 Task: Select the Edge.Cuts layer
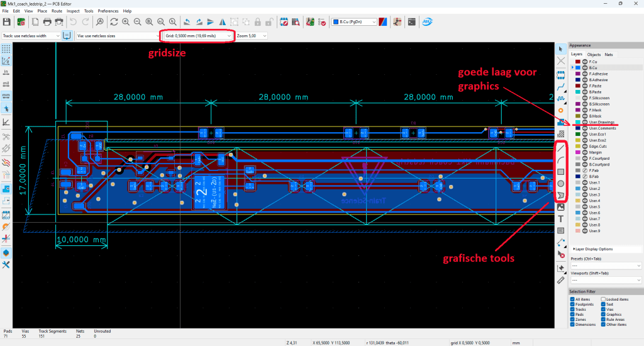597,146
